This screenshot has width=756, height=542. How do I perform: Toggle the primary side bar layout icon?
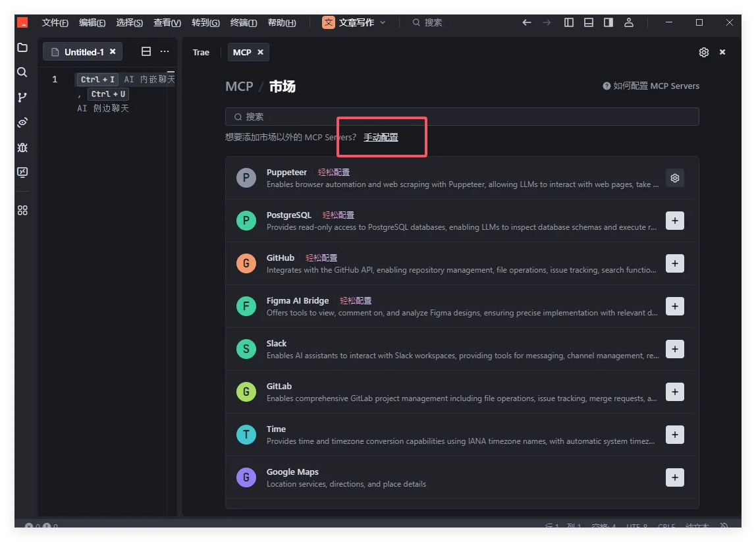click(569, 22)
